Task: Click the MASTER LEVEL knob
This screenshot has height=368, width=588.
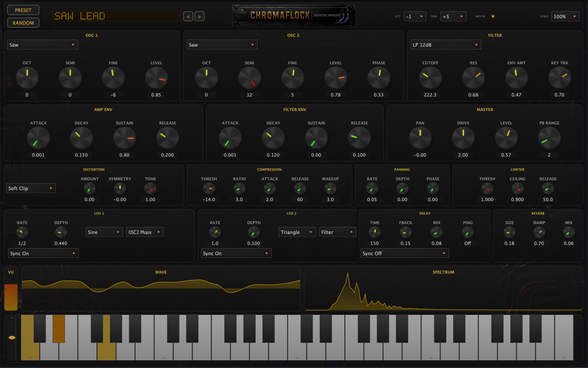Action: pos(506,138)
